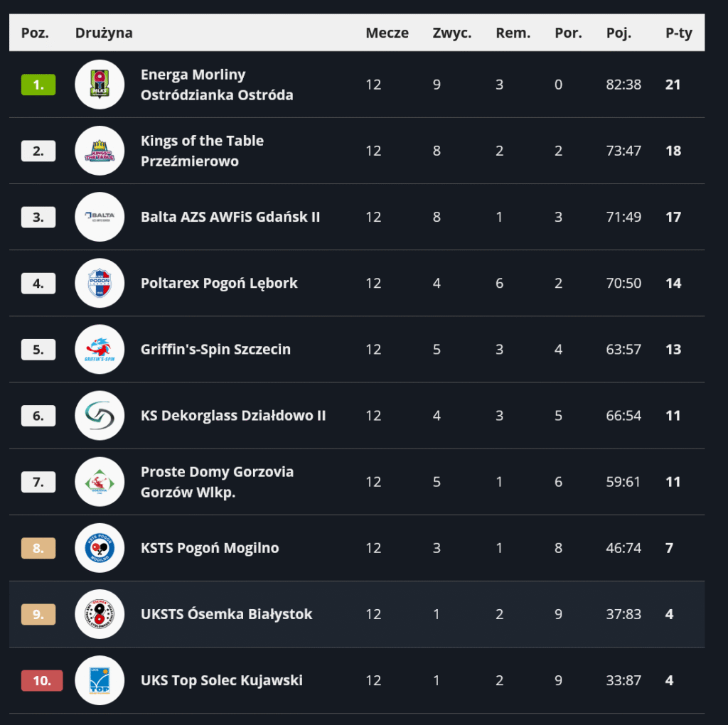
Task: Select the UKSTS Ósemka Białystok round logo
Action: point(100,614)
